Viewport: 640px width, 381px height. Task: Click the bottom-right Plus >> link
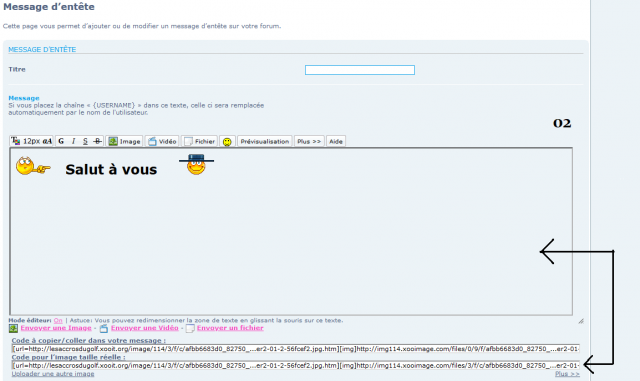[567, 374]
